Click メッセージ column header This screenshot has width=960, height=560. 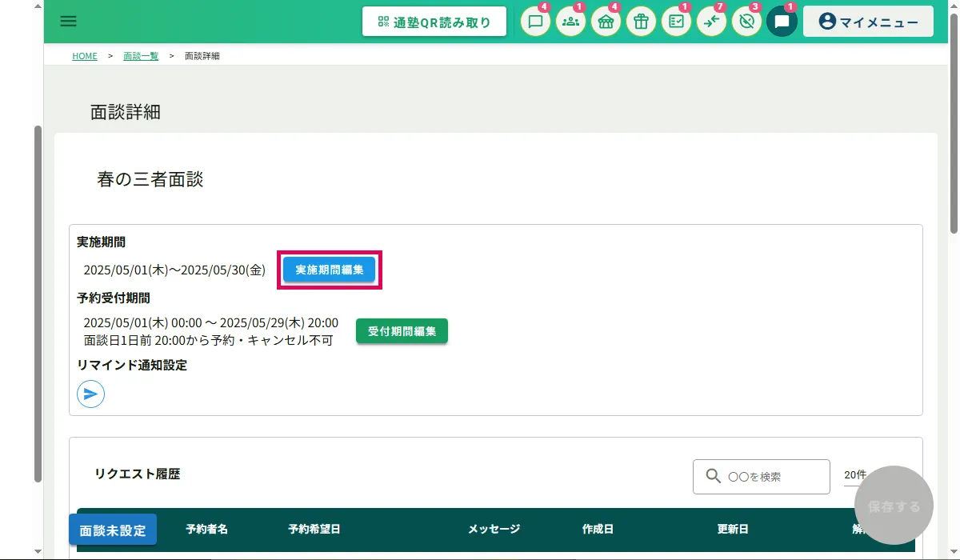tap(494, 529)
